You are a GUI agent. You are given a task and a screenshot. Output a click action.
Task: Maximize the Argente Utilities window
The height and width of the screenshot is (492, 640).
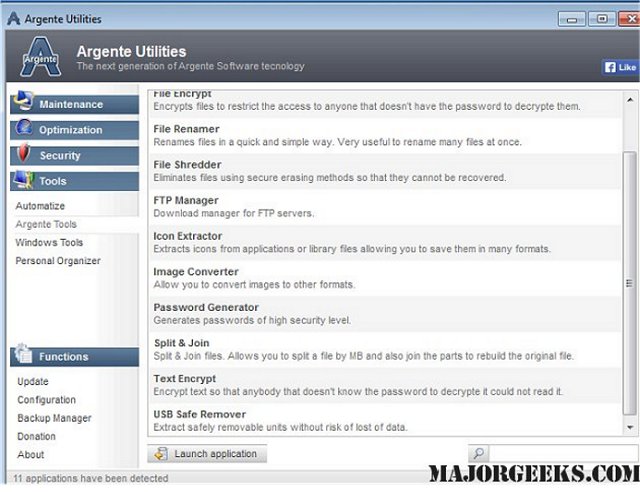(602, 19)
